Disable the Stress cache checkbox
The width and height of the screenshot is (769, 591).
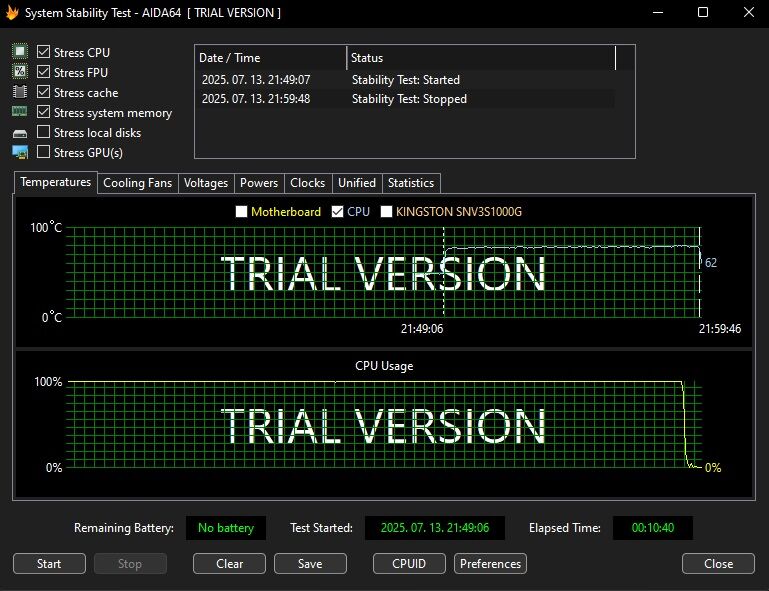point(43,92)
